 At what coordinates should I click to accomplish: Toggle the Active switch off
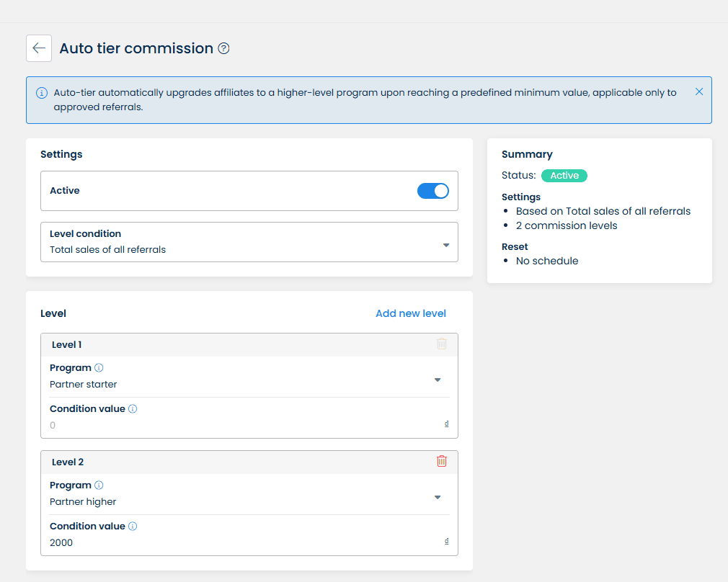coord(432,191)
